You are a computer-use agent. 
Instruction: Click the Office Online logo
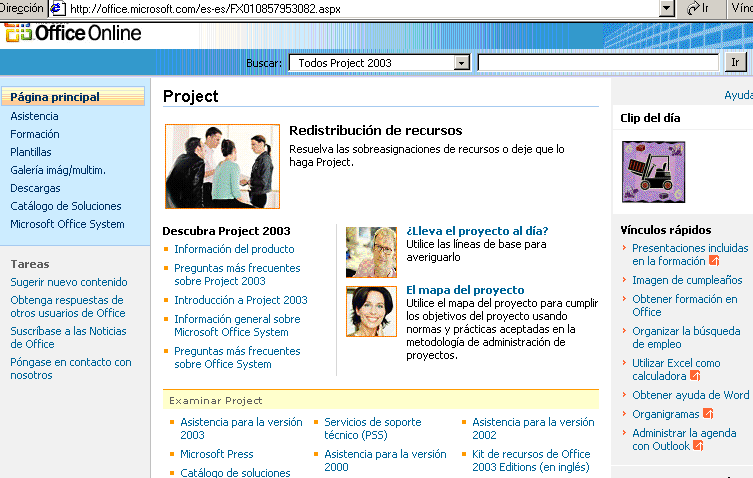[73, 33]
